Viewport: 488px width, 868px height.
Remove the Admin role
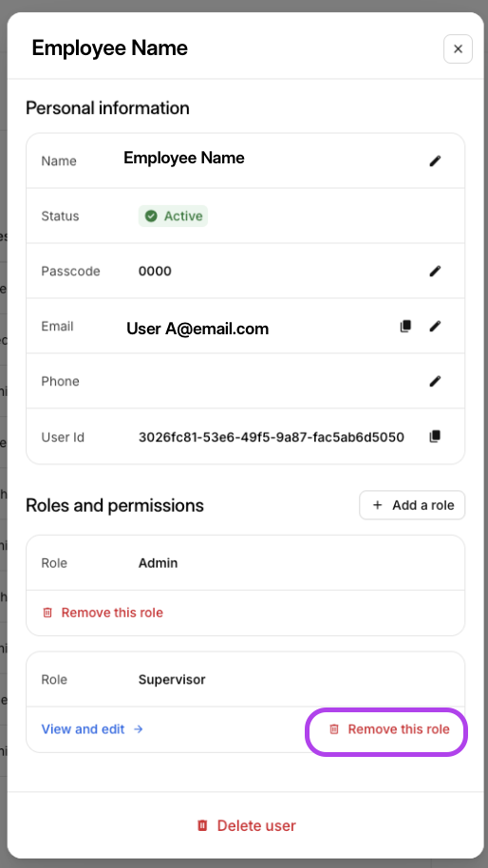click(x=103, y=613)
